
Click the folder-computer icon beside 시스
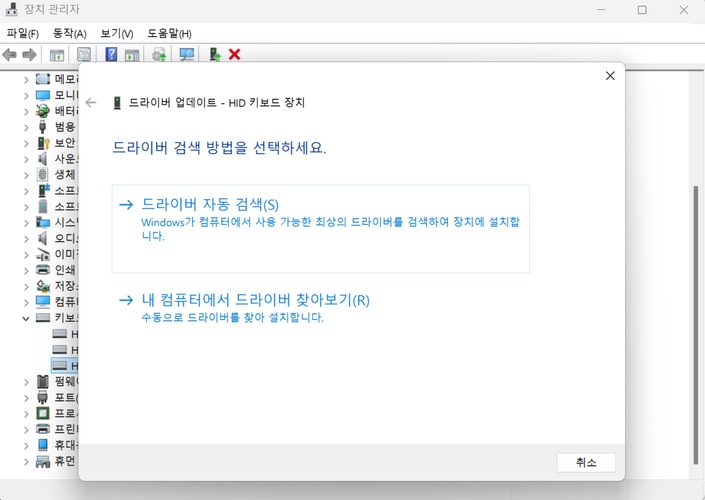pyautogui.click(x=43, y=222)
